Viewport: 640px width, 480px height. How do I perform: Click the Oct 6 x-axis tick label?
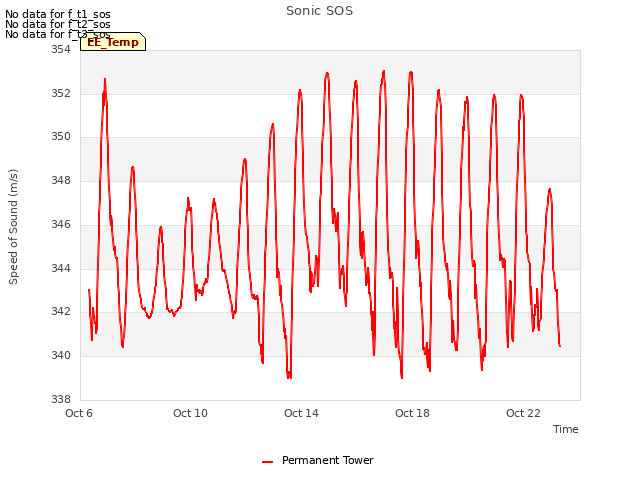(79, 413)
